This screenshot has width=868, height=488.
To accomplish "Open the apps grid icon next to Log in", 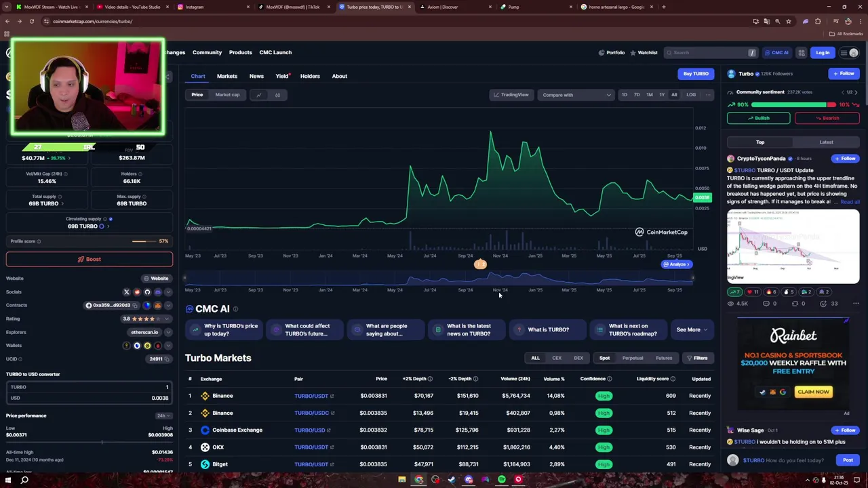I will (x=801, y=53).
